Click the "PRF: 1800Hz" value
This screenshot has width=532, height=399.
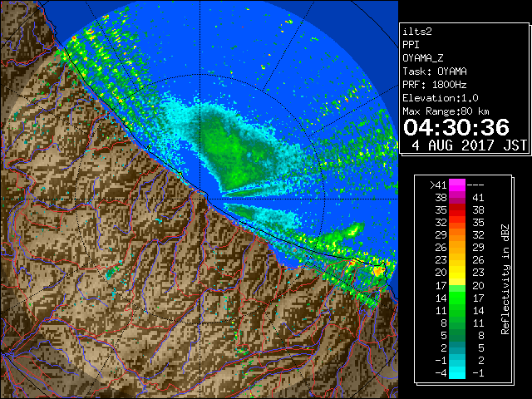pyautogui.click(x=435, y=85)
